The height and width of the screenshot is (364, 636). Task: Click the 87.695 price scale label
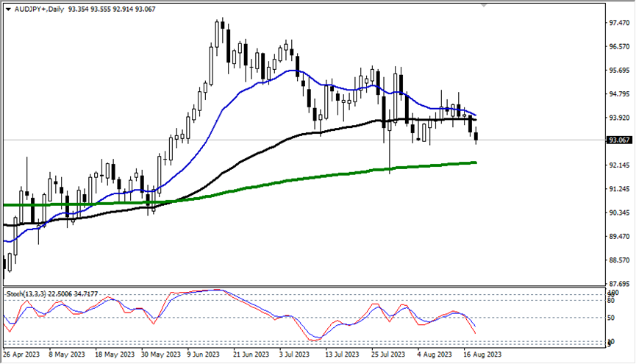(x=617, y=284)
